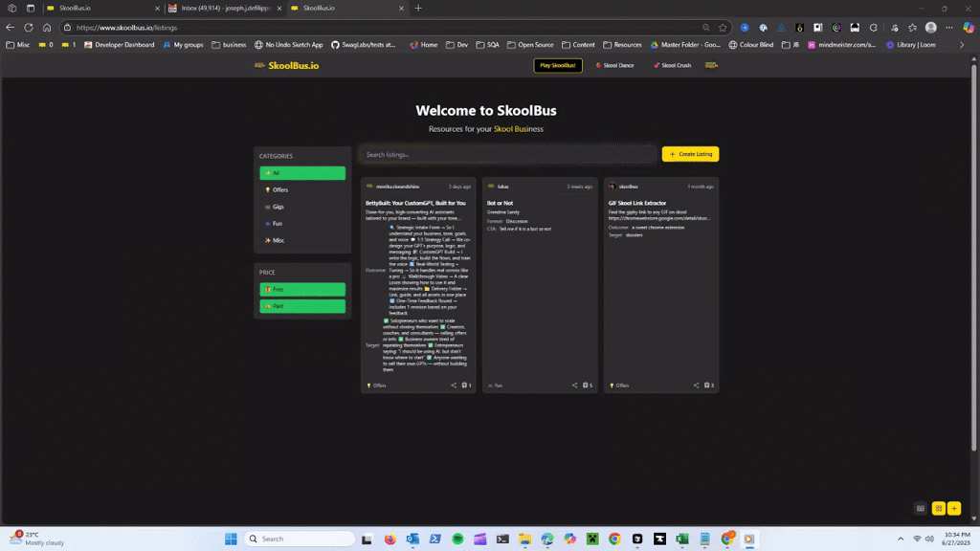
Task: Reload the current page
Action: pos(28,28)
